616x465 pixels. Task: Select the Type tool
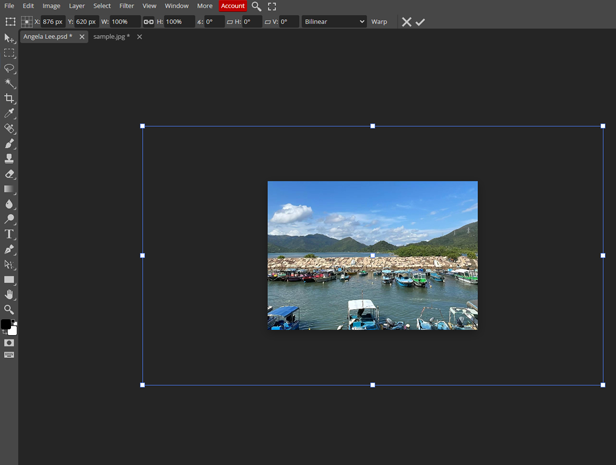(9, 234)
